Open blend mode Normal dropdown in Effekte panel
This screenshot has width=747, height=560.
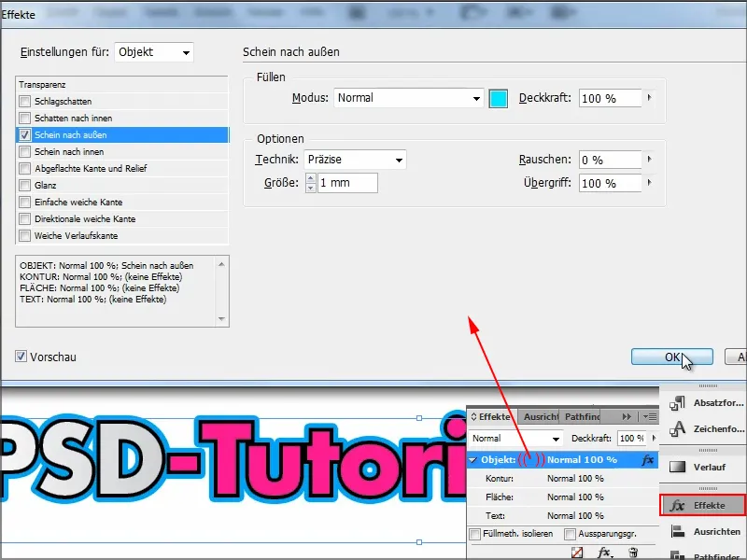pos(516,439)
